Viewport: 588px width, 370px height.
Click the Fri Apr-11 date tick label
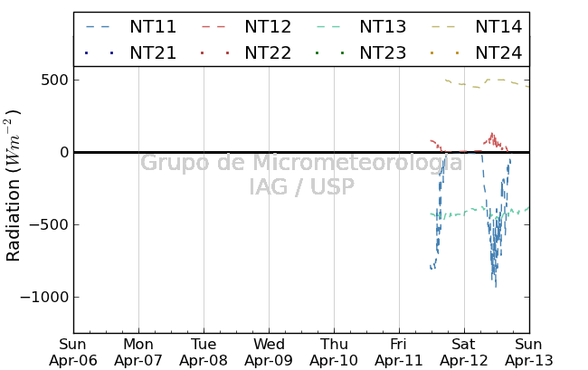399,352
